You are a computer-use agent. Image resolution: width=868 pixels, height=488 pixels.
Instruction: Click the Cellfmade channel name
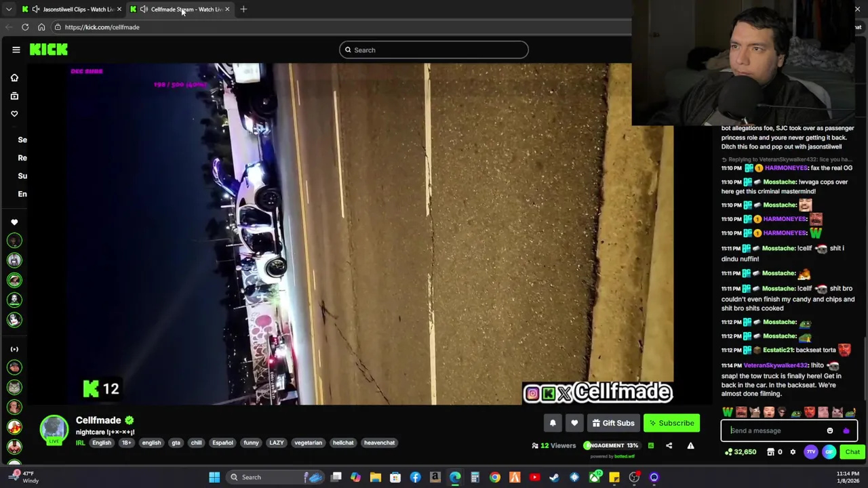point(98,420)
